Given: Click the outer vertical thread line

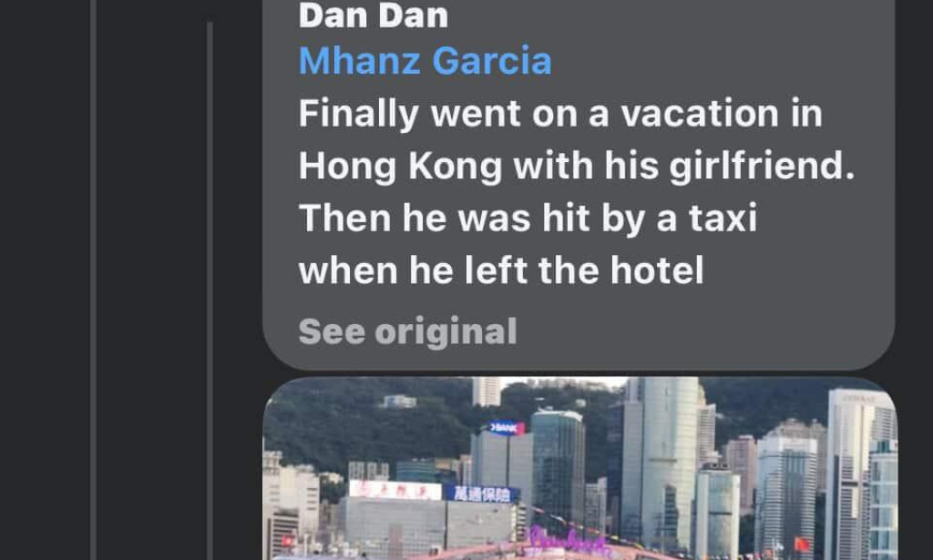Looking at the screenshot, I should (x=94, y=280).
